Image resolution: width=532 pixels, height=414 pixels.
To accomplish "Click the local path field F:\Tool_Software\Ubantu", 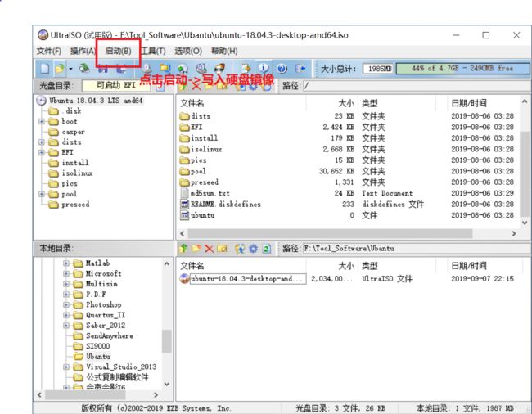I will pyautogui.click(x=417, y=248).
